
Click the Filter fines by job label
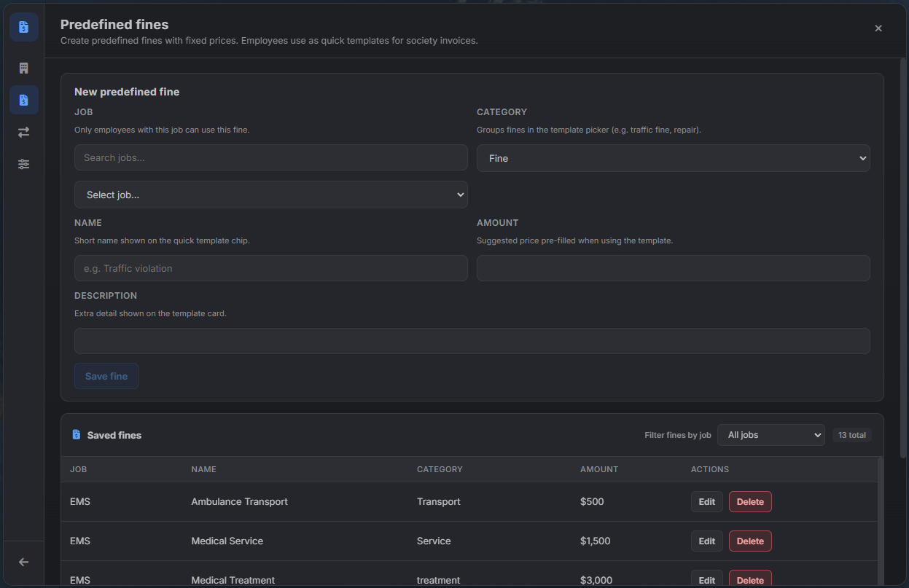pos(678,435)
